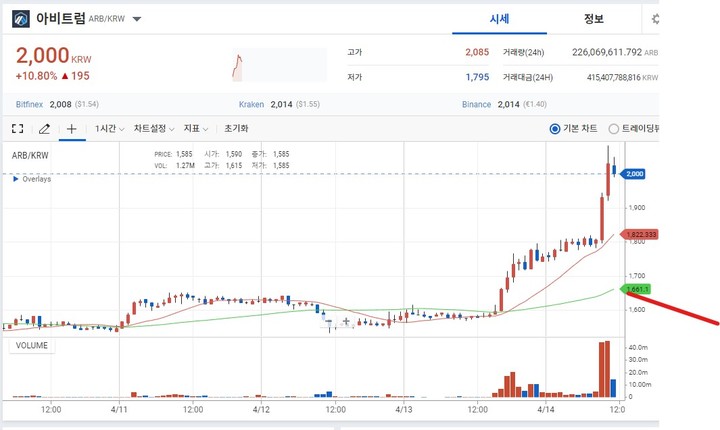Select the 트레이딩뷰 chart radio button
This screenshot has width=720, height=430.
coord(614,129)
